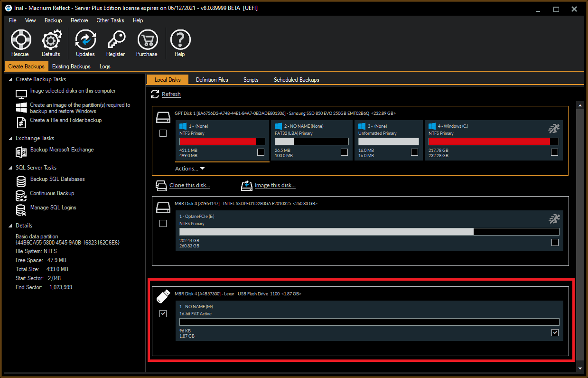This screenshot has height=378, width=588.
Task: Open the Restore menu
Action: (79, 20)
